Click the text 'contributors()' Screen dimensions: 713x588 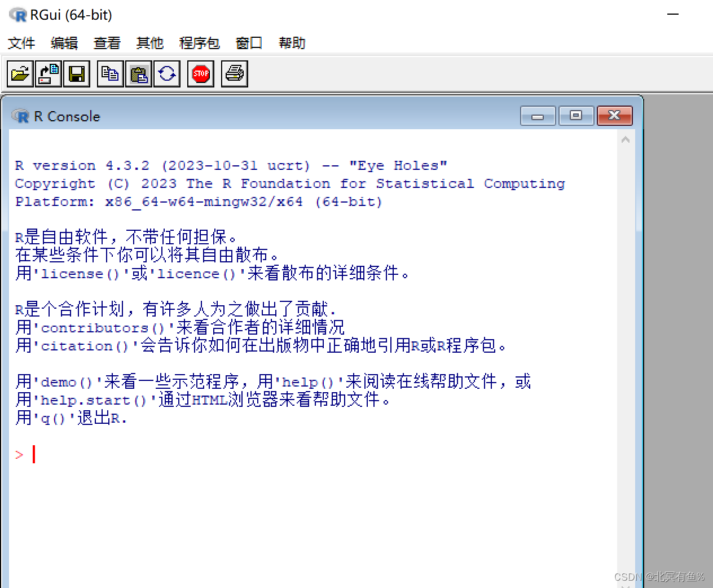(104, 328)
